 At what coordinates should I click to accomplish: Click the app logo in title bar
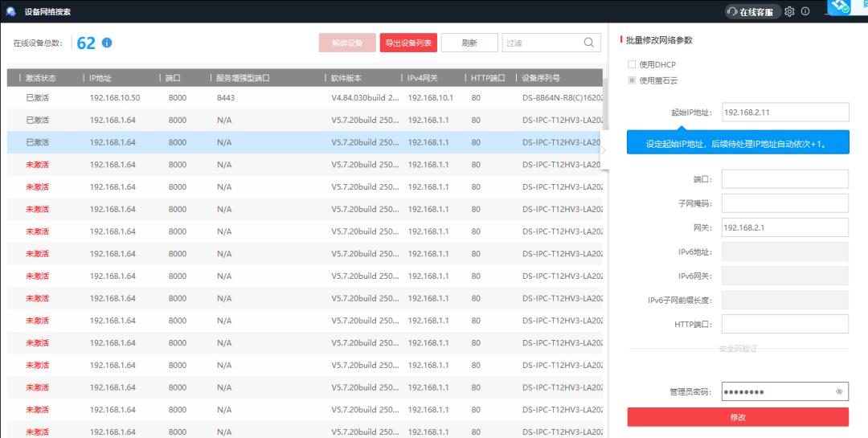coord(11,11)
